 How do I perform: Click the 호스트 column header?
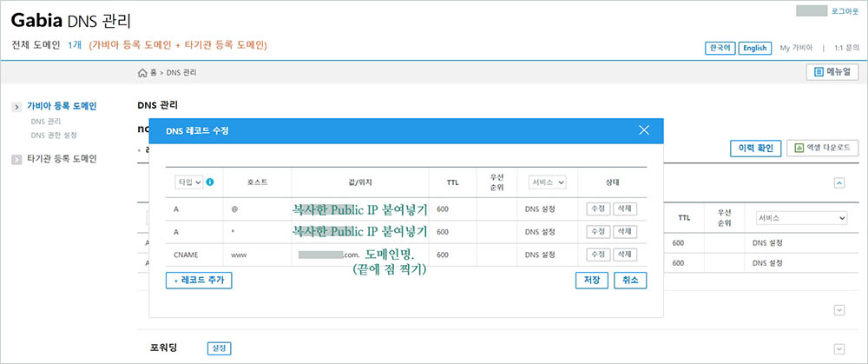[x=258, y=182]
